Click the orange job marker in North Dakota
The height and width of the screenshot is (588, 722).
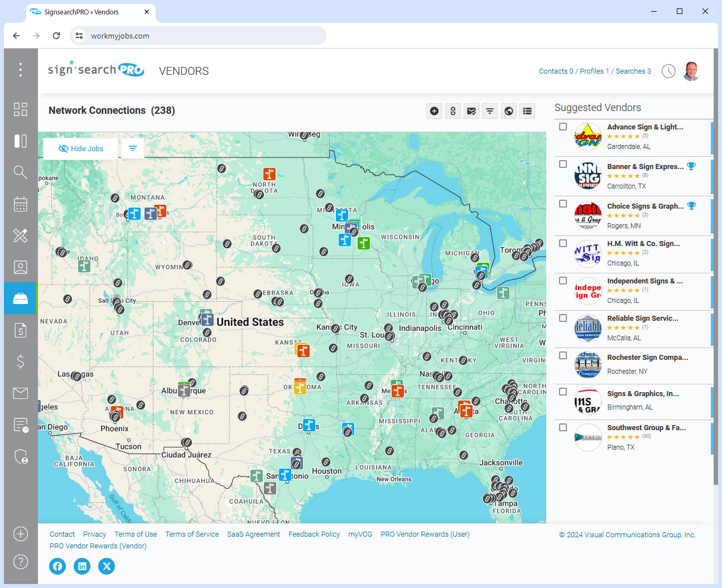point(269,174)
